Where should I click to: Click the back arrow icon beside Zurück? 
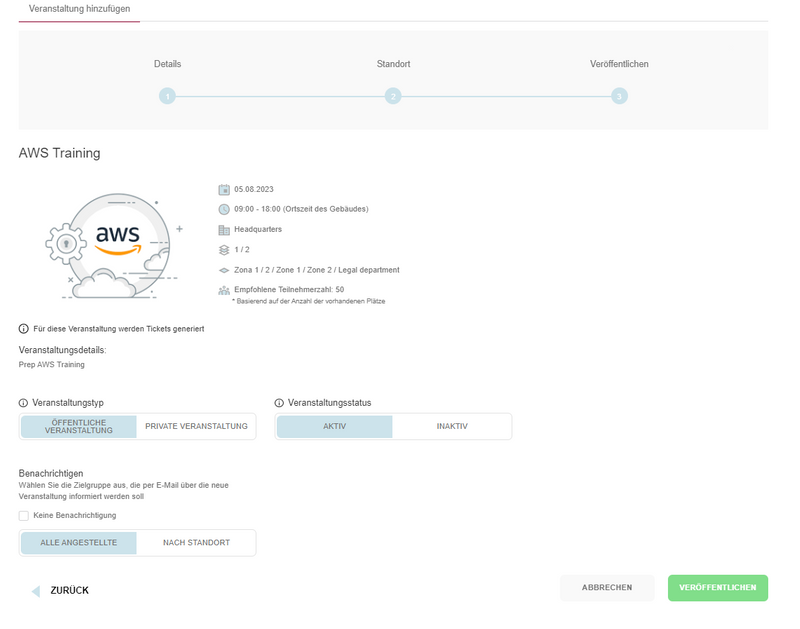point(36,591)
